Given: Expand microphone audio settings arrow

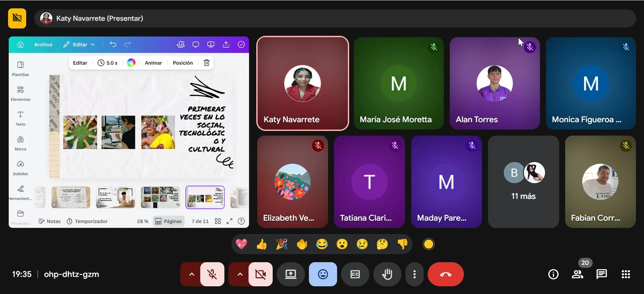Looking at the screenshot, I should [x=192, y=274].
